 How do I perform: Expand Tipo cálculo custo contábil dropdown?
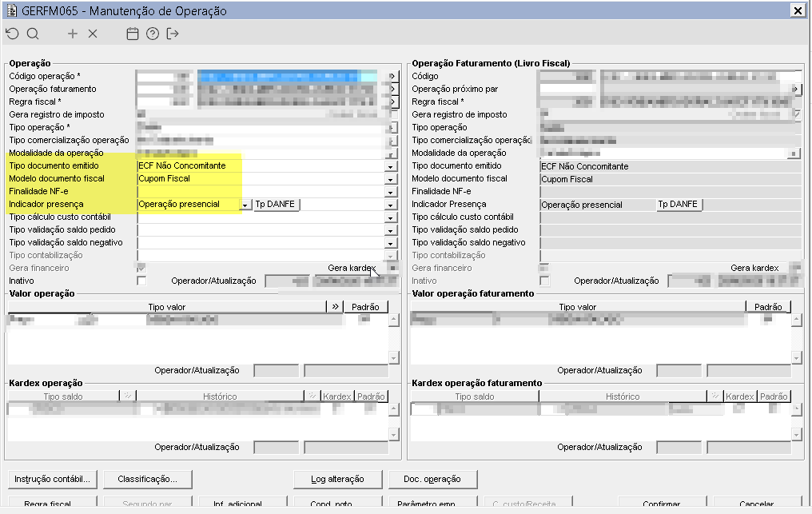(391, 217)
